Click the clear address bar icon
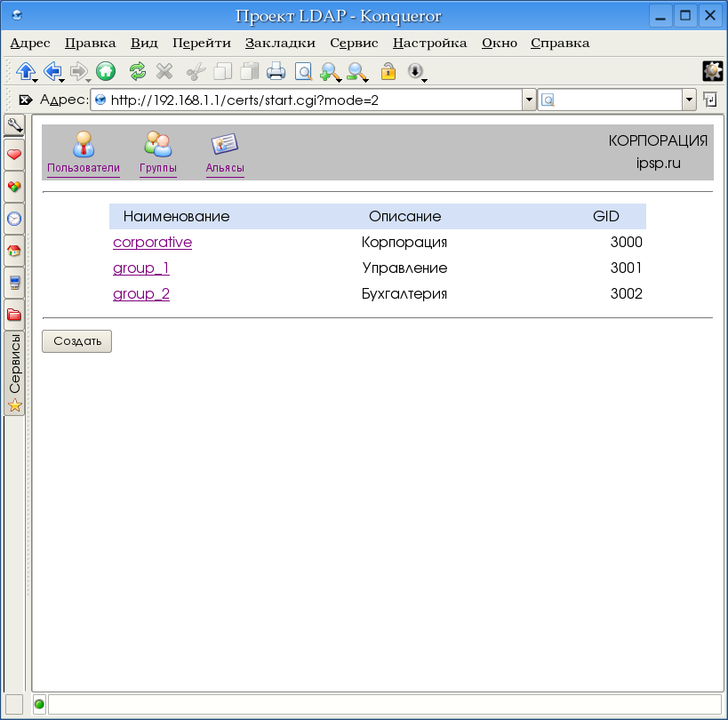 coord(26,100)
